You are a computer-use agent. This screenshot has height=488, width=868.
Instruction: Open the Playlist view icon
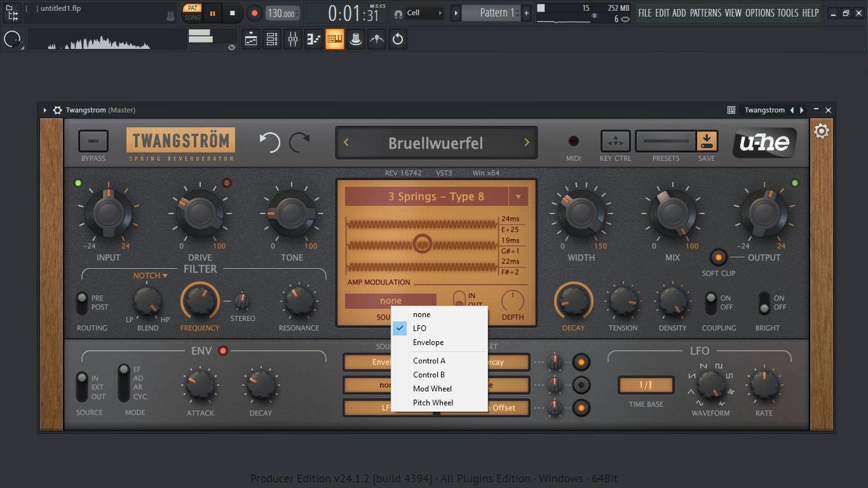coord(251,39)
